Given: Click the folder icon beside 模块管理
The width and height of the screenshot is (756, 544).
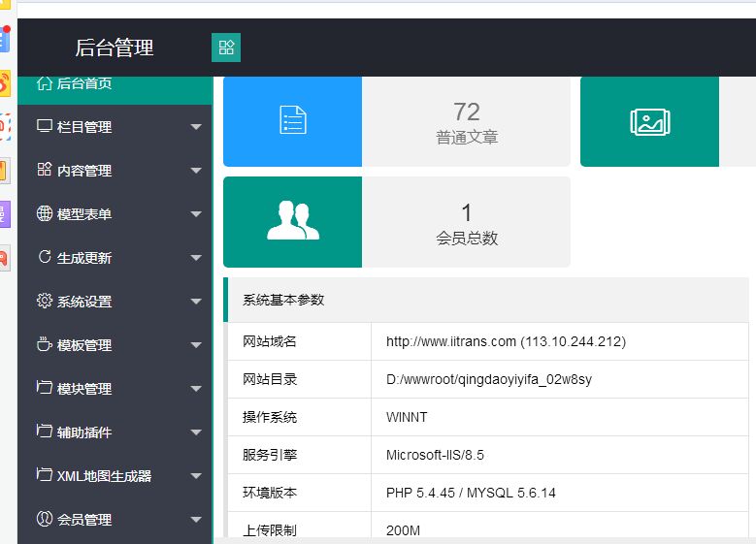Looking at the screenshot, I should coord(45,388).
